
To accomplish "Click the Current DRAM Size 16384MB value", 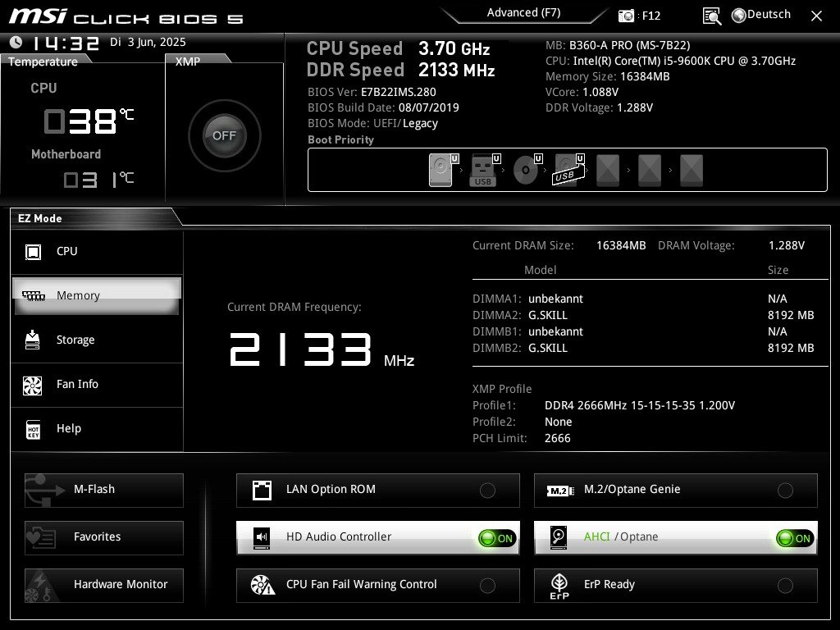I will pos(621,245).
